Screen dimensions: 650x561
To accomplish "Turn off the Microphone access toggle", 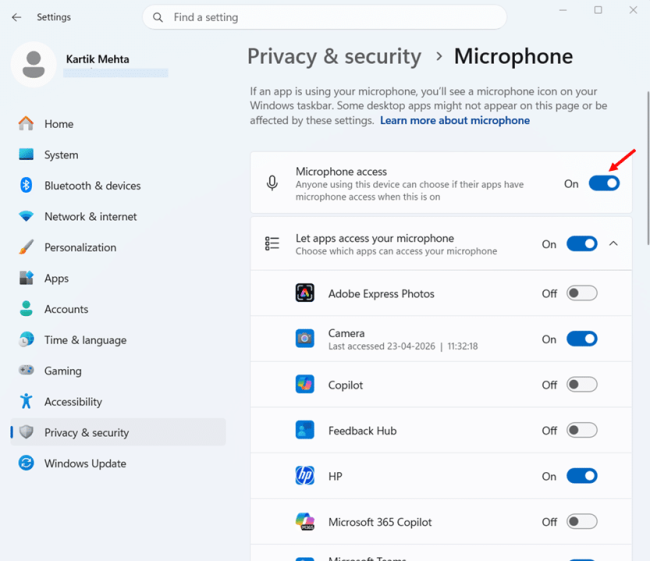I will (x=604, y=183).
